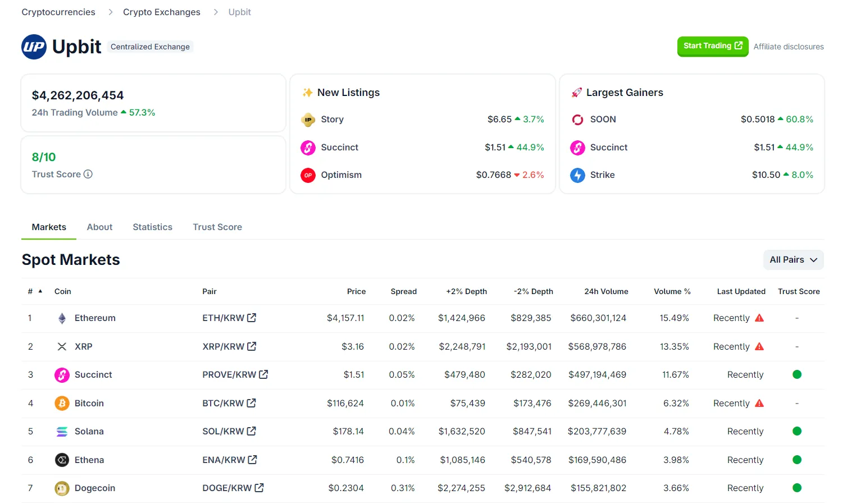Click the Bitcoin coin icon
This screenshot has width=847, height=504.
click(62, 404)
